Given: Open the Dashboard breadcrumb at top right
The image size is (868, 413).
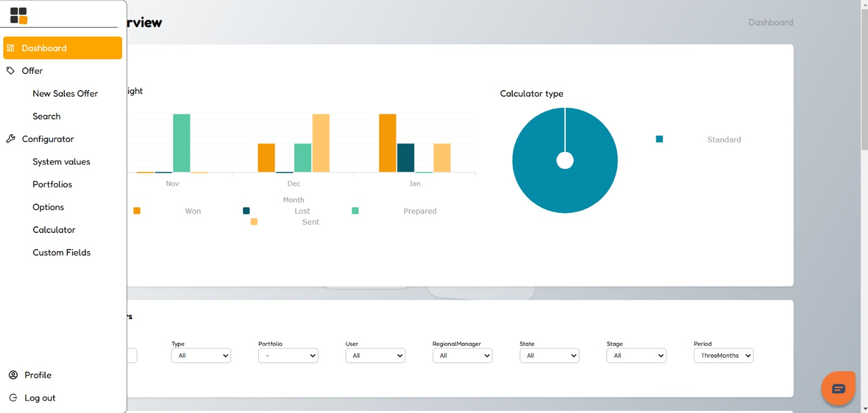Looking at the screenshot, I should tap(771, 22).
